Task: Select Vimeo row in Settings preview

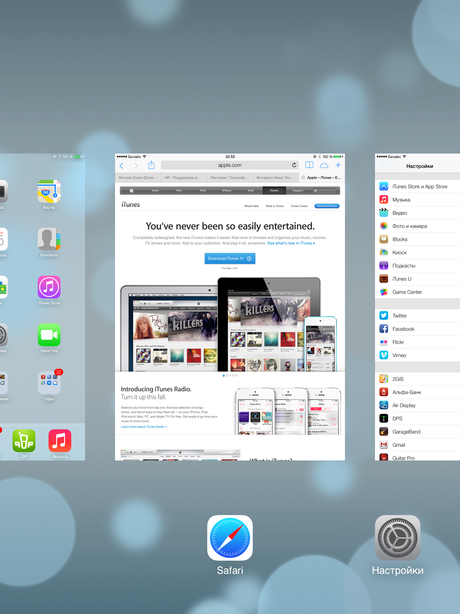Action: (x=417, y=355)
